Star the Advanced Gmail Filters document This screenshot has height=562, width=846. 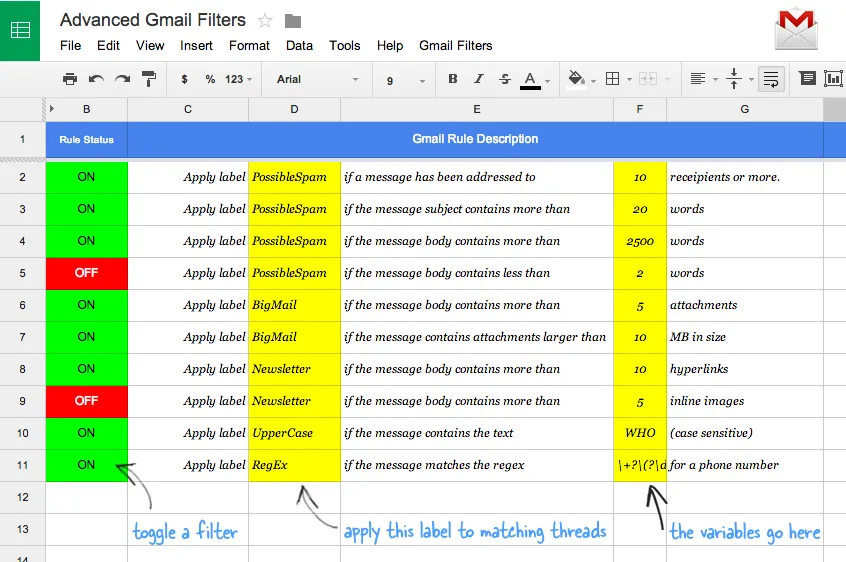[x=265, y=21]
